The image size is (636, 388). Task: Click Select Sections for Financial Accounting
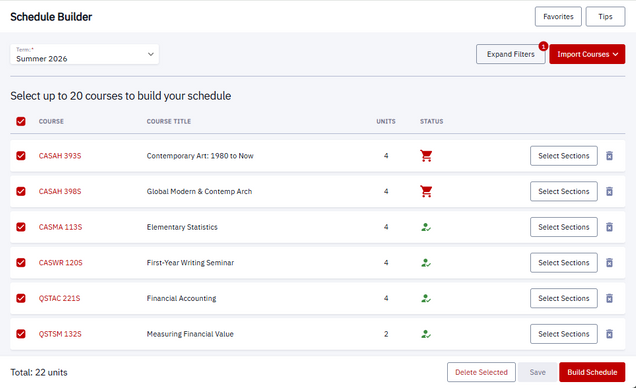click(x=563, y=298)
